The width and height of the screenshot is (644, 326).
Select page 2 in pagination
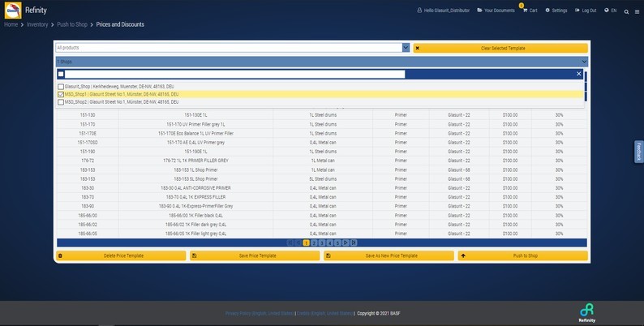point(314,243)
